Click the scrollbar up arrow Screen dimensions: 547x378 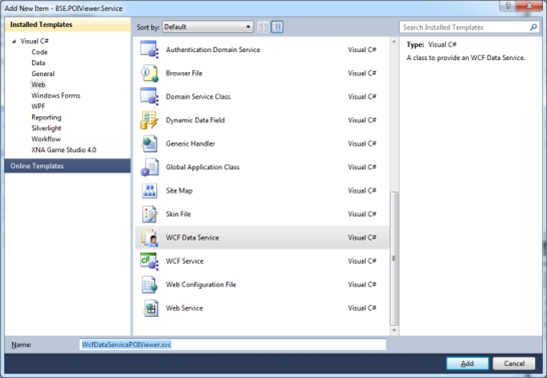coord(394,41)
